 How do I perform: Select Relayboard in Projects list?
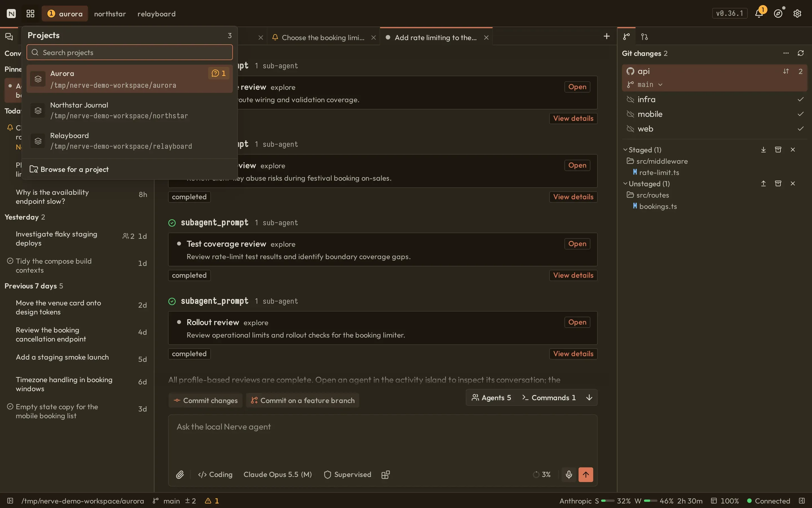click(129, 141)
